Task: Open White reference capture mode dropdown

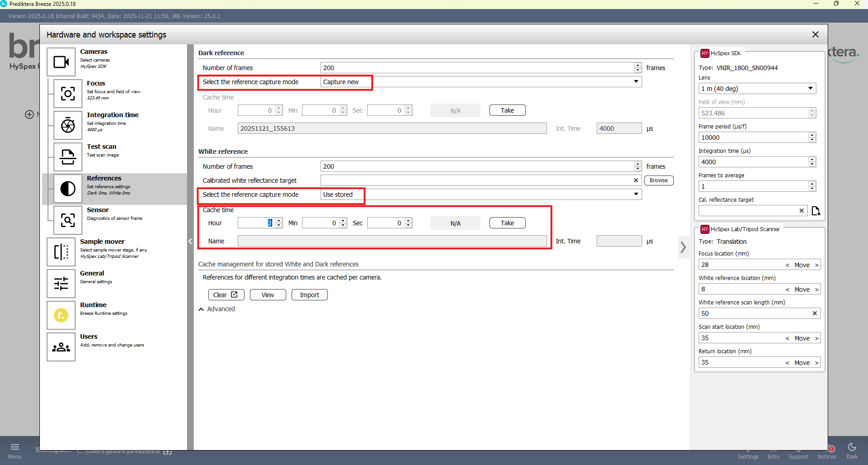Action: (x=636, y=195)
